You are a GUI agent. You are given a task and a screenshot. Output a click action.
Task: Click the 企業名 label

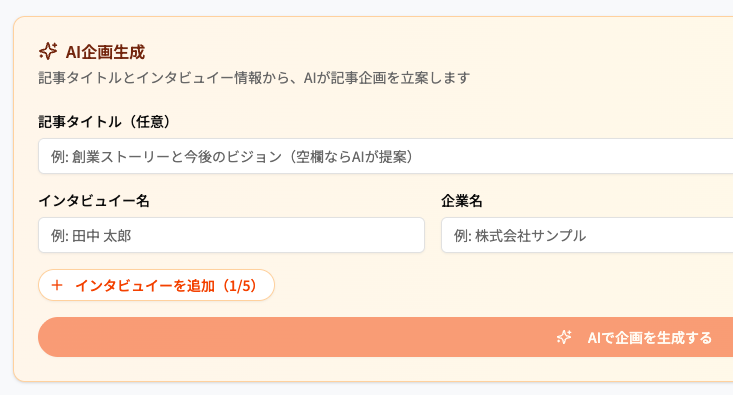coord(462,201)
